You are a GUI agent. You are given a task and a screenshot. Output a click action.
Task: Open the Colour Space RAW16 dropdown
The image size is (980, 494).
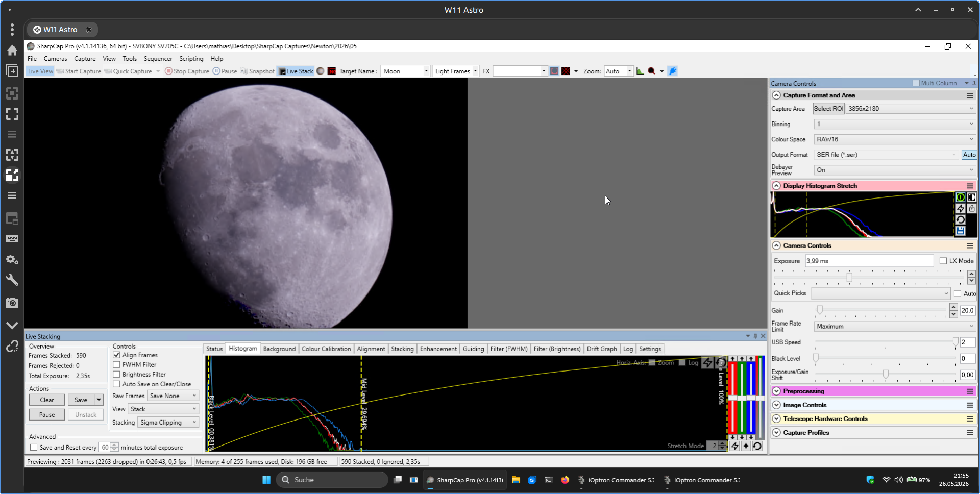tap(895, 139)
